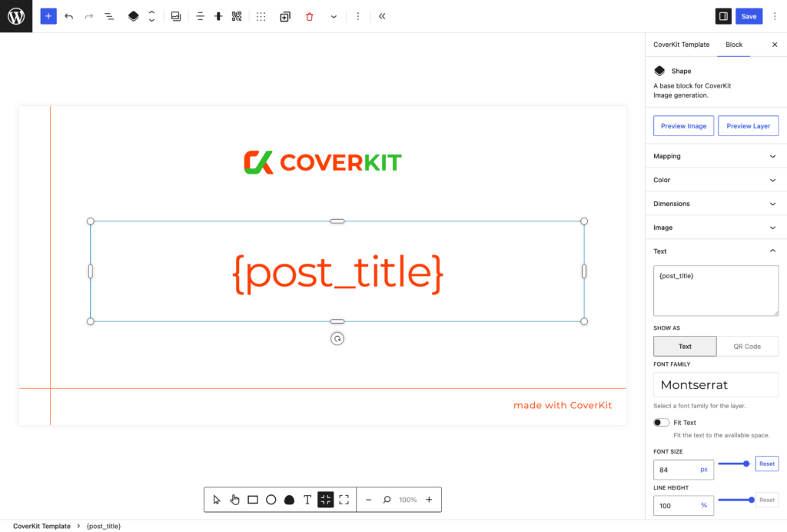Click Preview Image button
Viewport: 787px width, 532px height.
pos(683,126)
